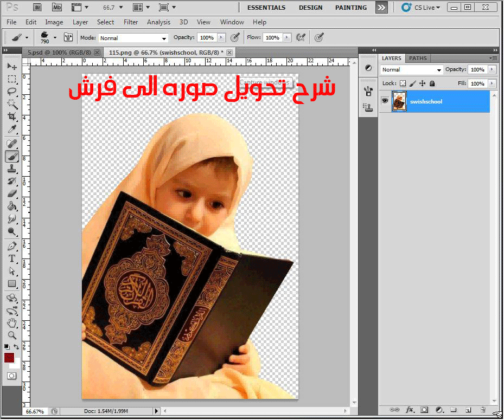Delete layer using the trash icon

click(483, 410)
